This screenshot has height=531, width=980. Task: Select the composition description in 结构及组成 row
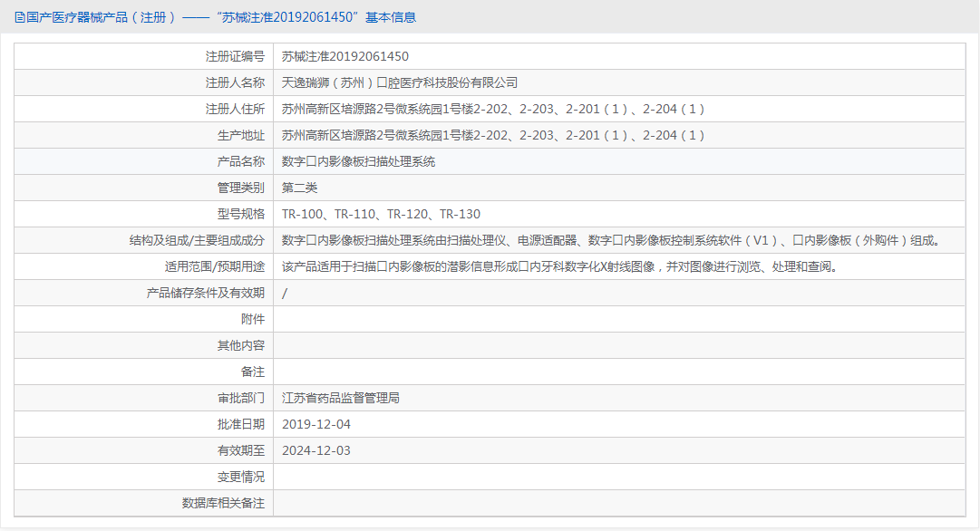(x=612, y=240)
